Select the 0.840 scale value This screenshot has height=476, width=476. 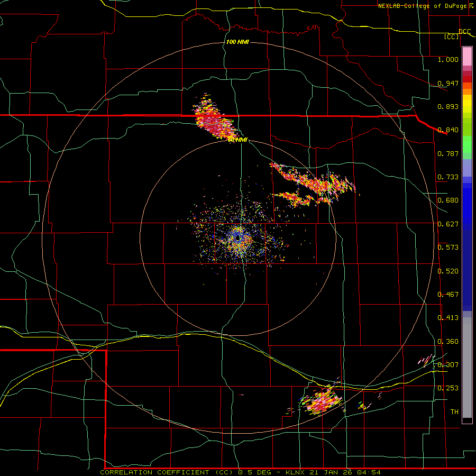click(448, 130)
